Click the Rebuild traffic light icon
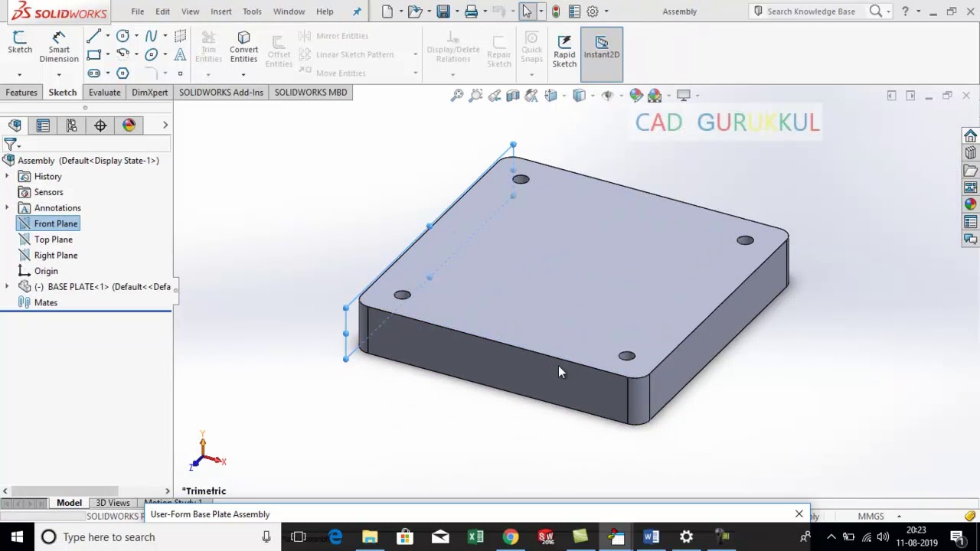 (x=556, y=11)
